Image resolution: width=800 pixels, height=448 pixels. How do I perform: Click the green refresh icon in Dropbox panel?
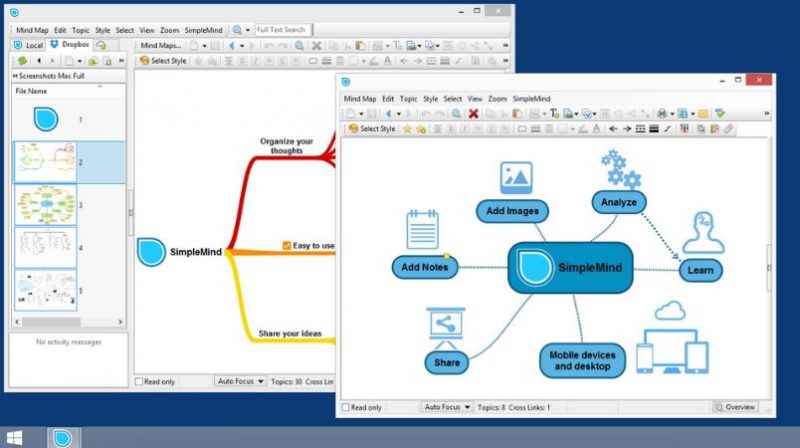click(22, 61)
